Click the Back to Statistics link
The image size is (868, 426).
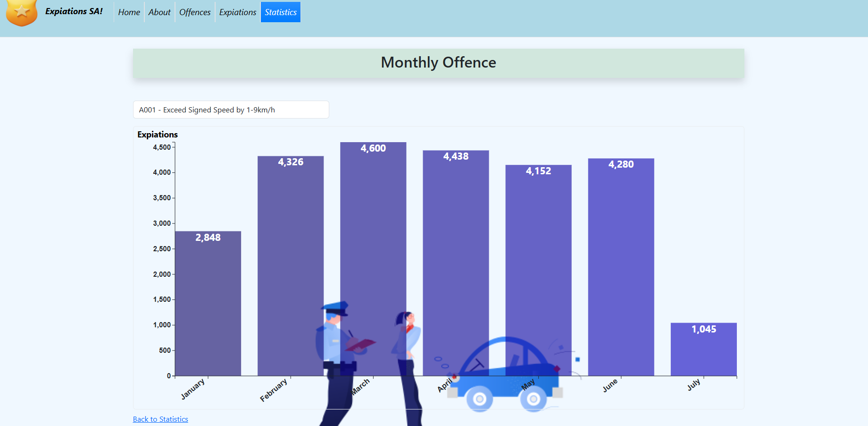(160, 419)
